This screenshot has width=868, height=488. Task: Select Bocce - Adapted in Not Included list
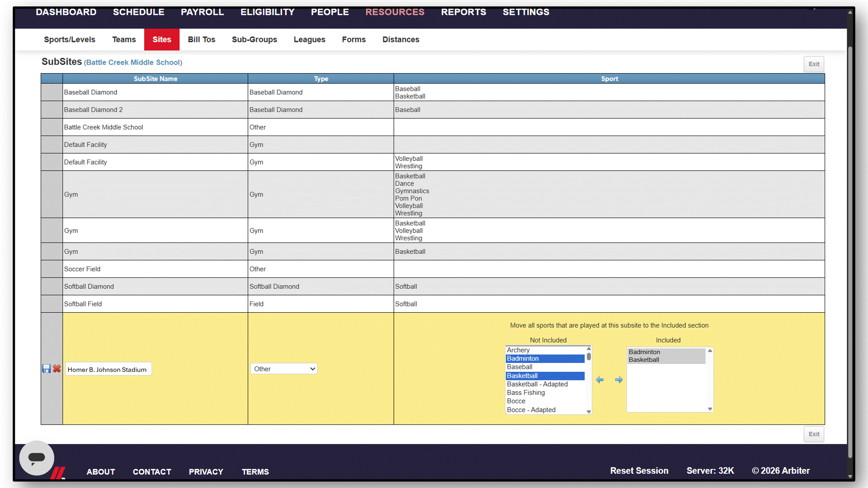545,410
